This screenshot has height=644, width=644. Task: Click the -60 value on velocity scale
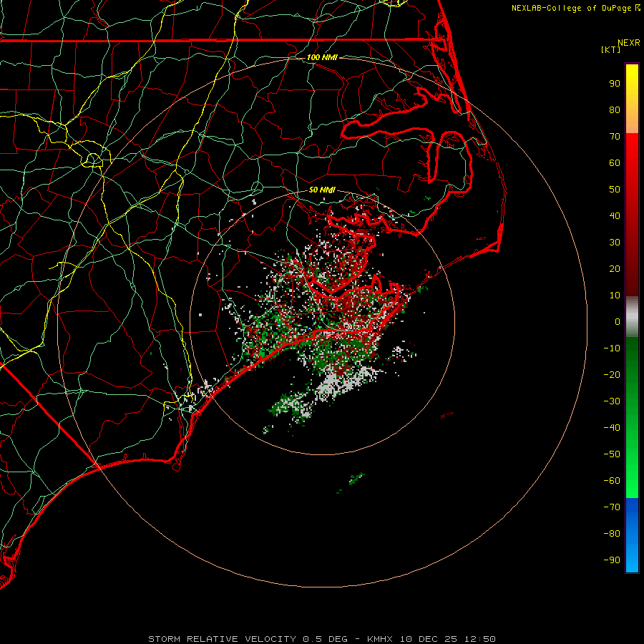(x=612, y=481)
